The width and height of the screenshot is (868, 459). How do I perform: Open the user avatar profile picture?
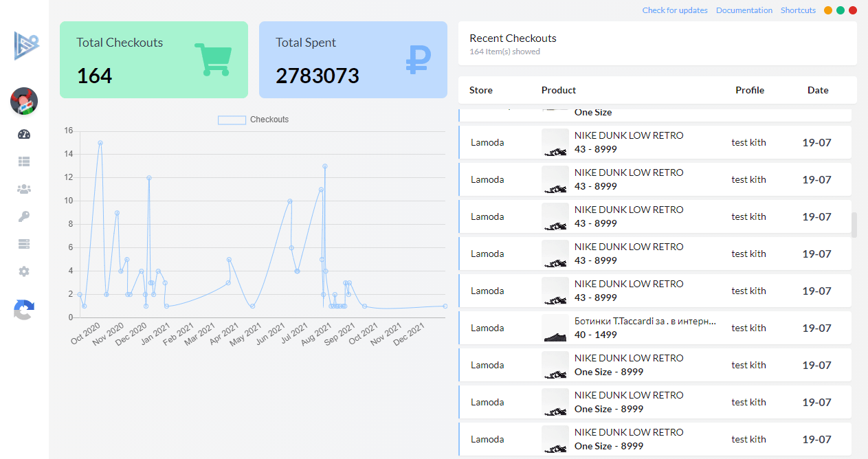pos(24,101)
